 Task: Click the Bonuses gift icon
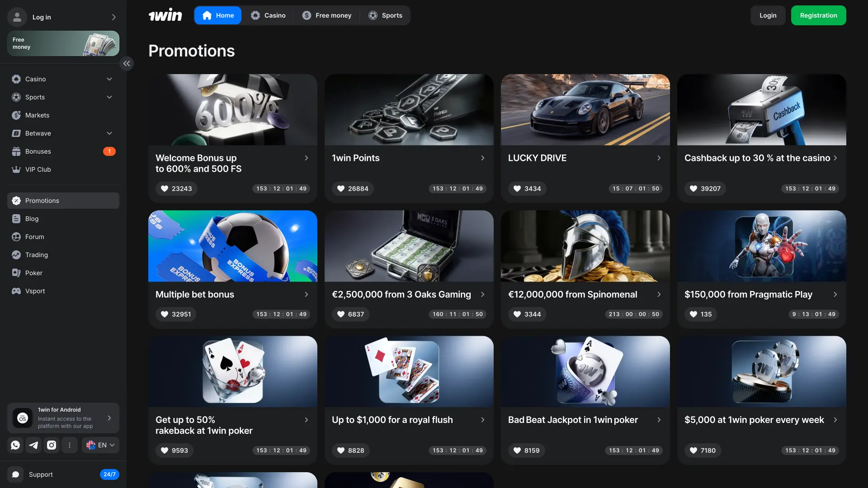(x=16, y=151)
